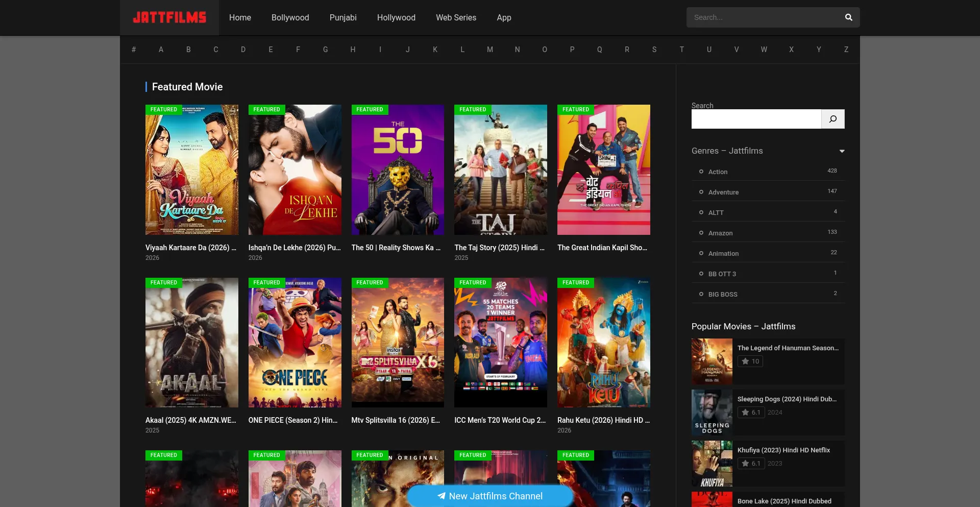Viewport: 980px width, 507px height.
Task: Click the Telegram icon on channel banner
Action: coord(442,496)
